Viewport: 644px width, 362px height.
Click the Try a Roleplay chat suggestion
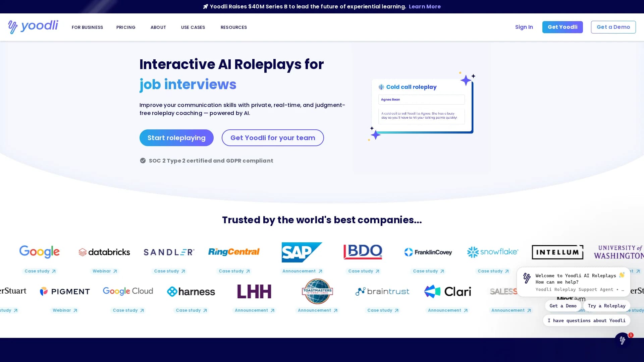pyautogui.click(x=606, y=306)
